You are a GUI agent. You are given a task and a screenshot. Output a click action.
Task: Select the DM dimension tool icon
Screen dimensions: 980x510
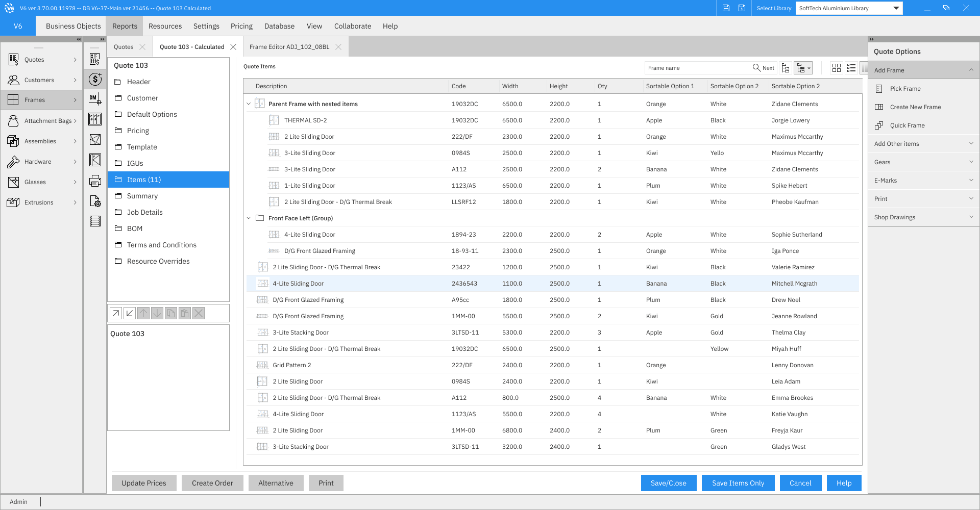pos(95,98)
